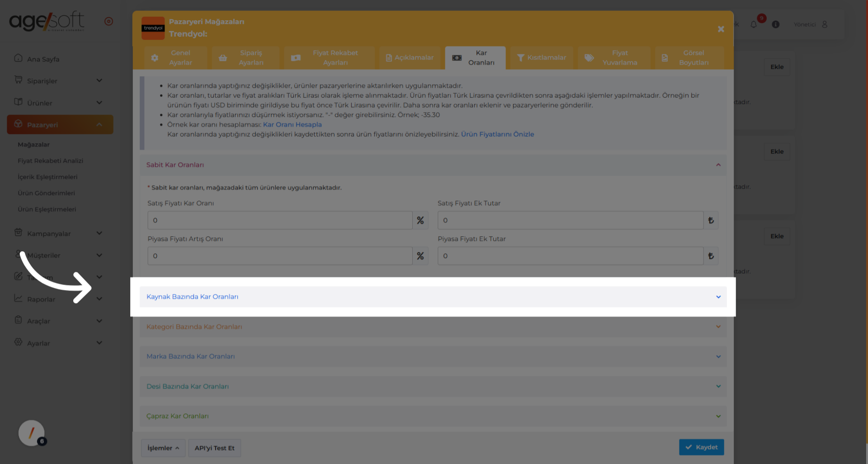Viewport: 868px width, 464px height.
Task: Click percent icon next to Piyasa Fiyatı Artış Oranı
Action: coord(420,256)
